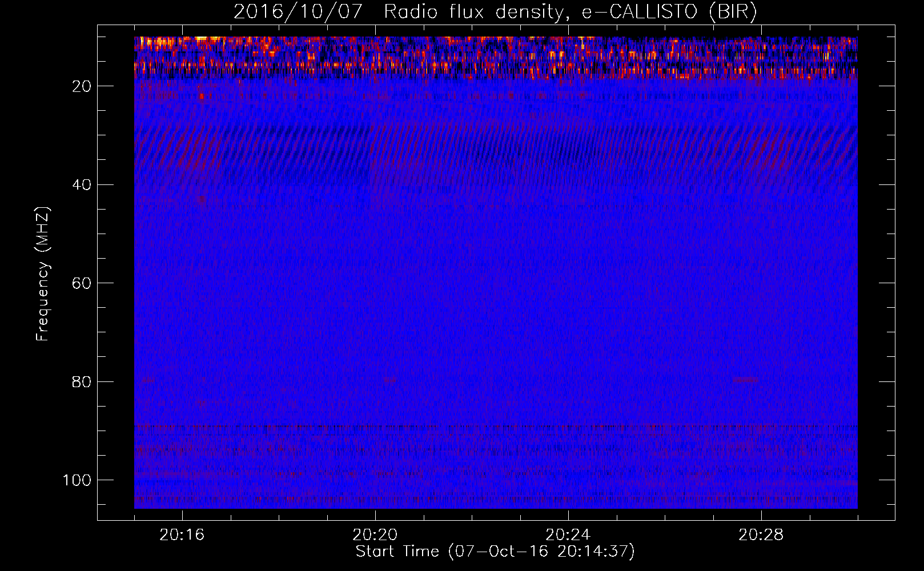Click the 'Frequency (MHZ)' y-axis label
This screenshot has width=924, height=571.
[43, 274]
